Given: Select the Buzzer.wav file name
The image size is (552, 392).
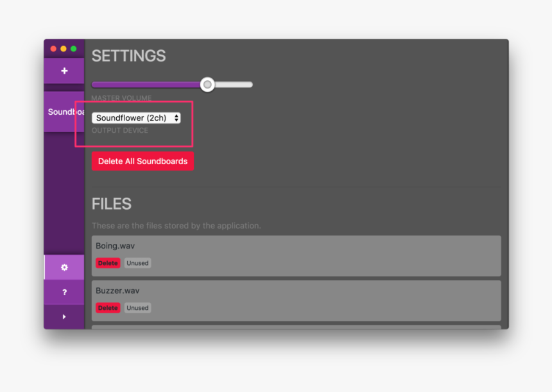Looking at the screenshot, I should [117, 291].
